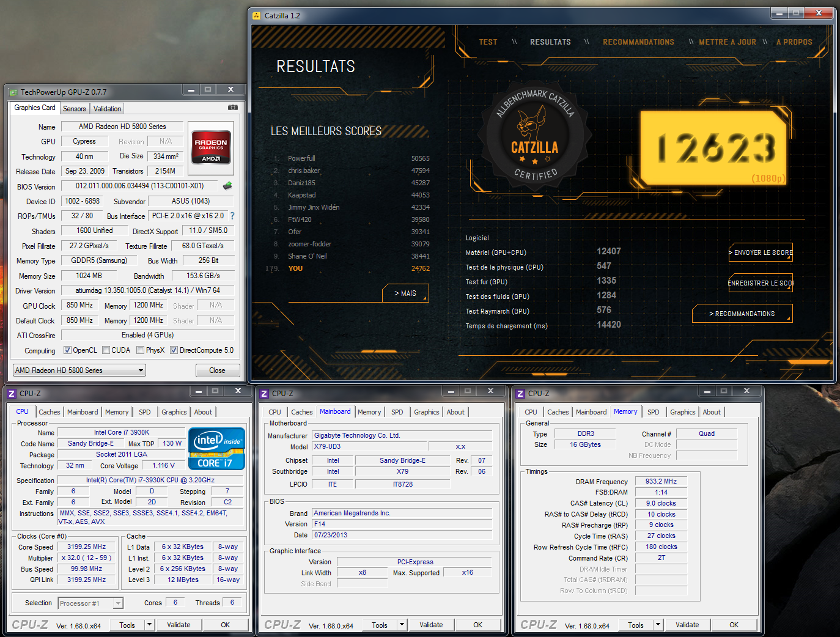The width and height of the screenshot is (840, 637).
Task: Click the ATI CrossFire Enabled field
Action: tap(148, 335)
